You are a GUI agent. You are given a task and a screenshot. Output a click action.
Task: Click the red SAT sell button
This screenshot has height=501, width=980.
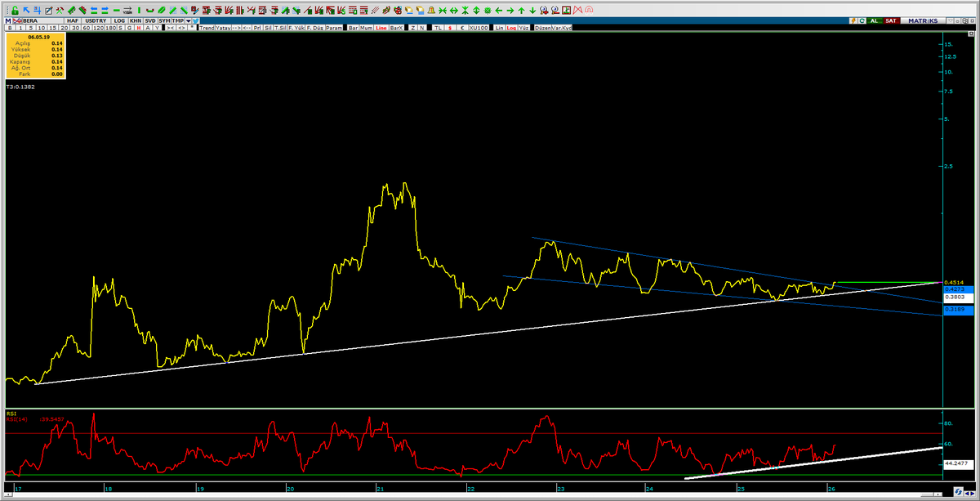pos(889,20)
